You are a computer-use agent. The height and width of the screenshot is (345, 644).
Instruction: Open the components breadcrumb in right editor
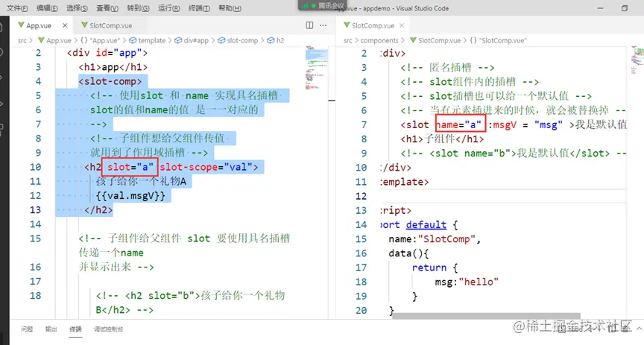coord(379,40)
